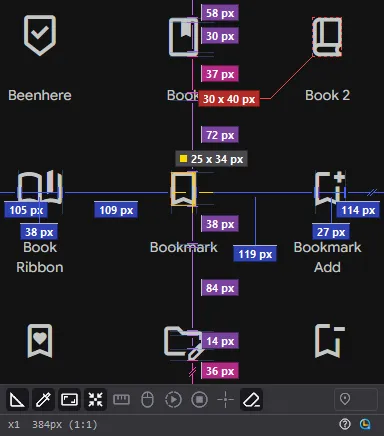Viewport: 384px width, 436px height.
Task: Select the yellow highlighted Bookmark icon
Action: 183,189
